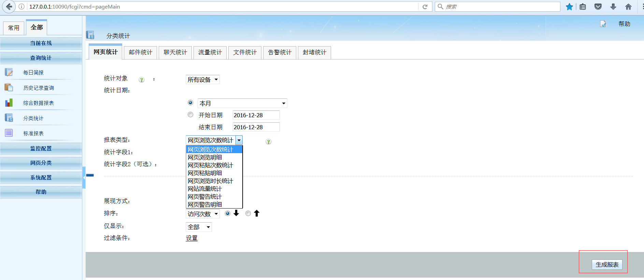
Task: Open 综合数据报表 bar chart icon
Action: click(9, 103)
